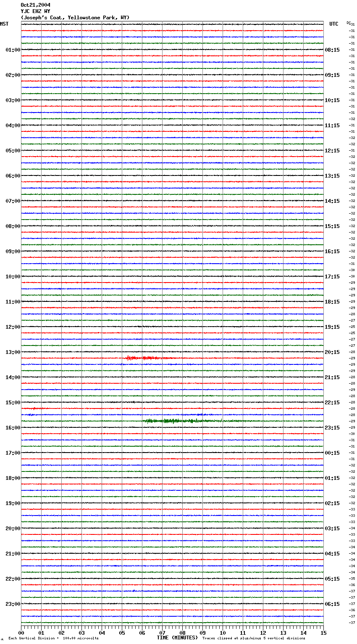Click the MST column header

4,24
